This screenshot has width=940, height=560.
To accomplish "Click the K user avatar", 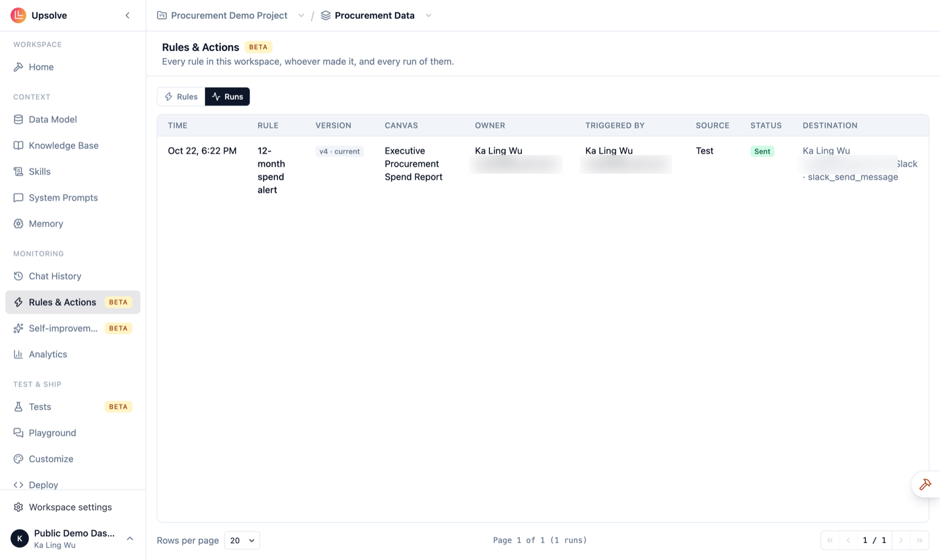I will click(x=19, y=538).
